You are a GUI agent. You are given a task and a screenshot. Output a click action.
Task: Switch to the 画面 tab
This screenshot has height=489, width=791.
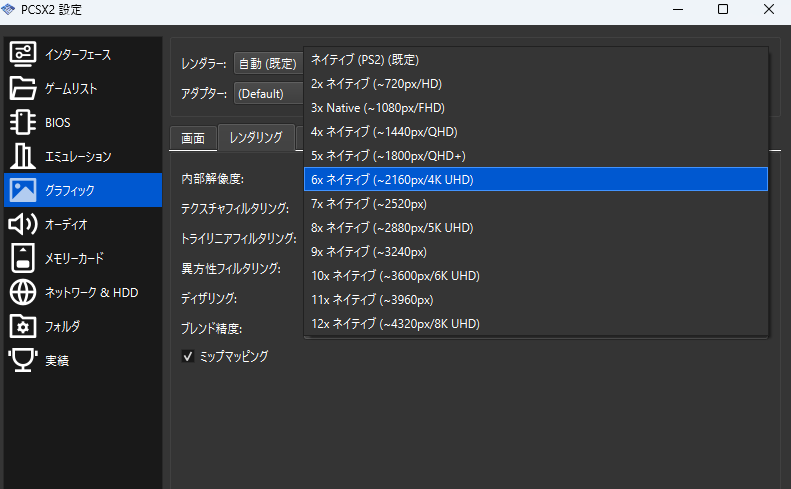pyautogui.click(x=194, y=137)
